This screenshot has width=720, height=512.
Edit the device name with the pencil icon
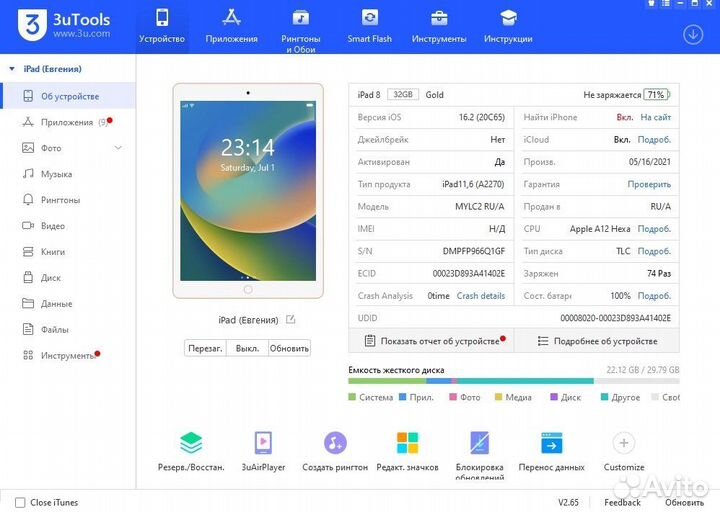(291, 320)
